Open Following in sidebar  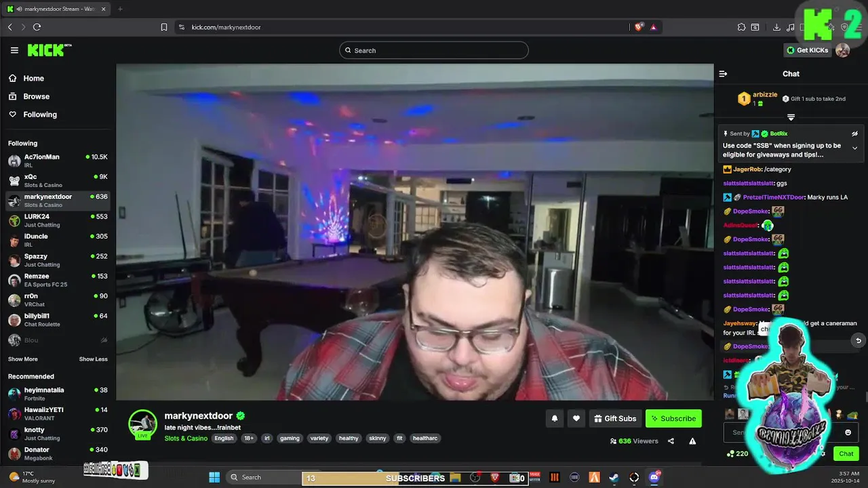coord(40,115)
